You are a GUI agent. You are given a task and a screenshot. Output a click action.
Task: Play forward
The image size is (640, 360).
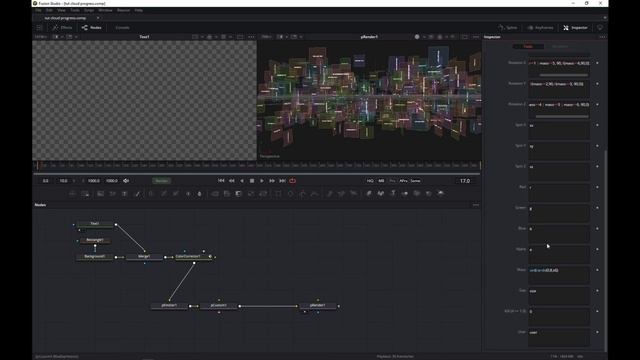262,181
